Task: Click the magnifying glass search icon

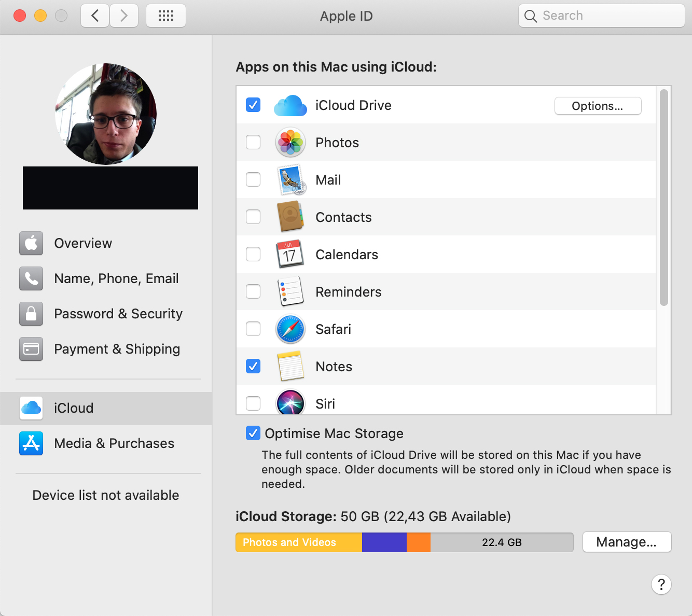Action: tap(530, 16)
